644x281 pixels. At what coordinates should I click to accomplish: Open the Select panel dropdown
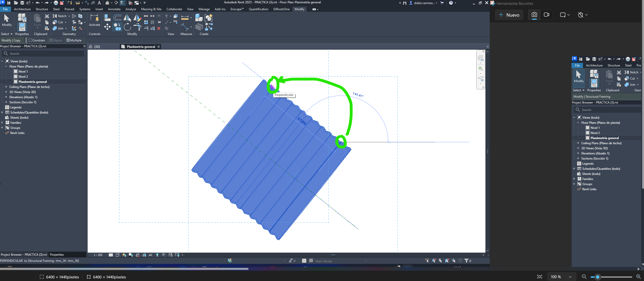click(x=7, y=34)
